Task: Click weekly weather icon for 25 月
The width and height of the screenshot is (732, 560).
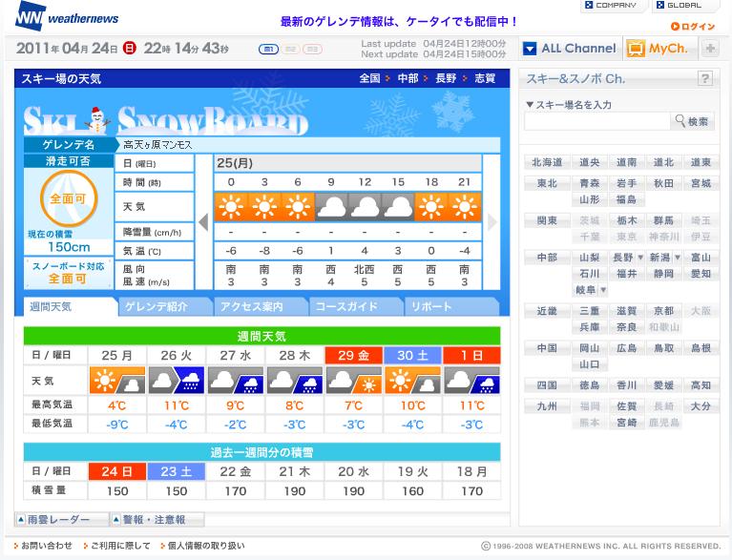Action: pyautogui.click(x=116, y=381)
